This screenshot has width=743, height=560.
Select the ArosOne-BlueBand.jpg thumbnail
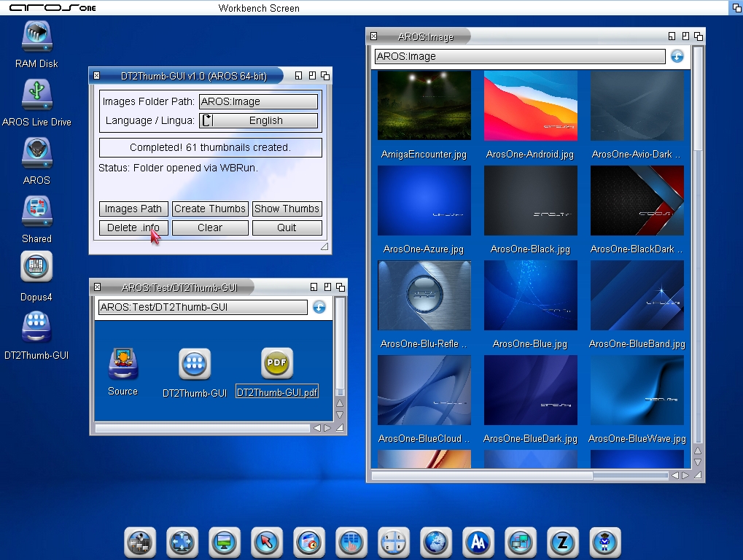pos(637,295)
